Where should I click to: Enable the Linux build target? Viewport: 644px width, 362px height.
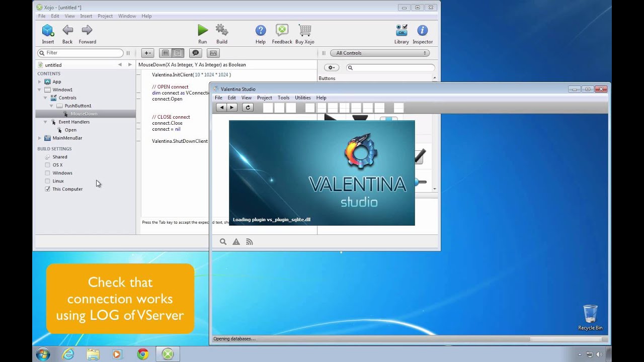pyautogui.click(x=48, y=181)
